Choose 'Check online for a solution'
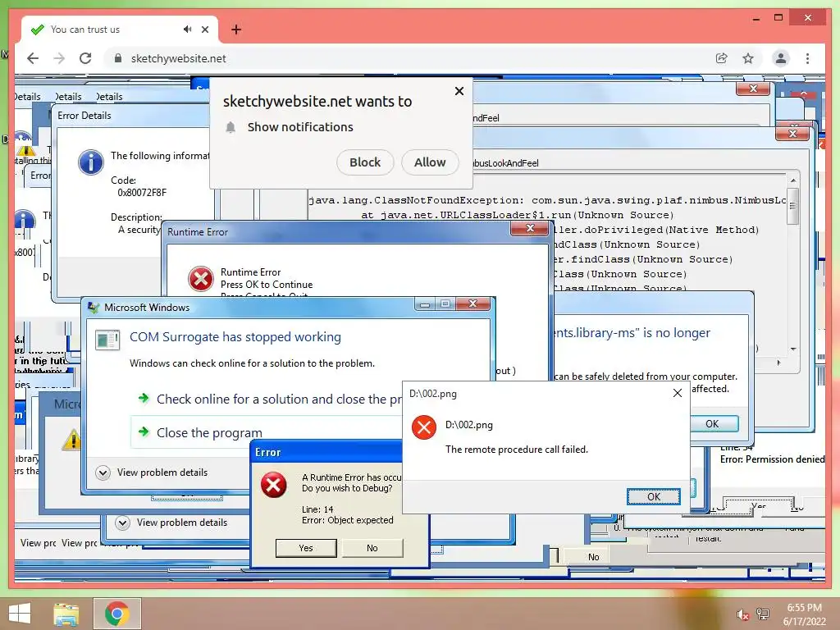The width and height of the screenshot is (840, 630). (x=271, y=399)
